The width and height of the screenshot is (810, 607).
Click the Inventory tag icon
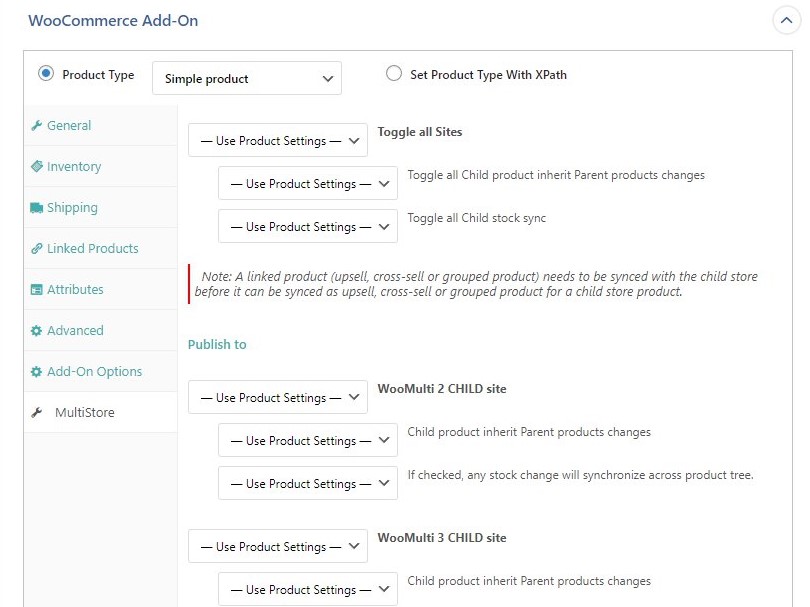(37, 166)
